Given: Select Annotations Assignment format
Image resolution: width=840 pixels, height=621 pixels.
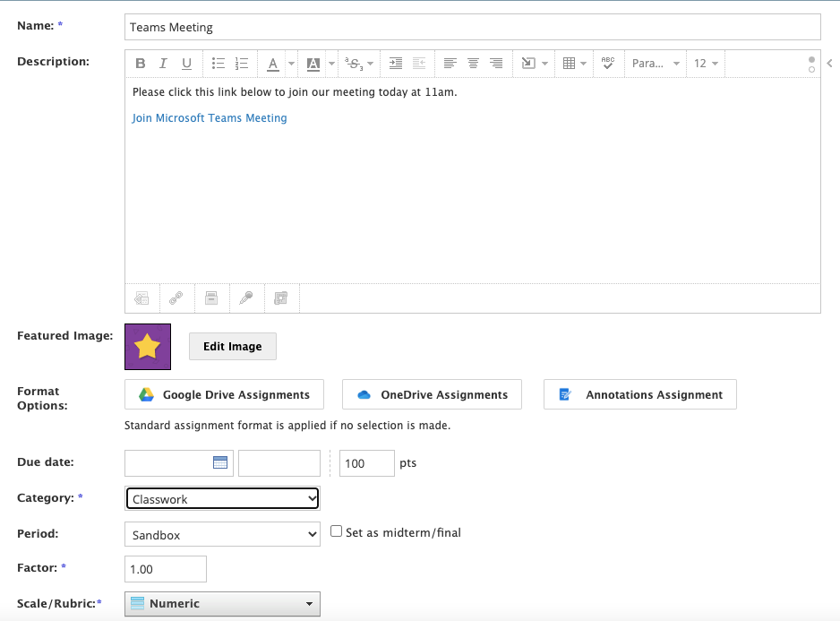Looking at the screenshot, I should pos(640,394).
